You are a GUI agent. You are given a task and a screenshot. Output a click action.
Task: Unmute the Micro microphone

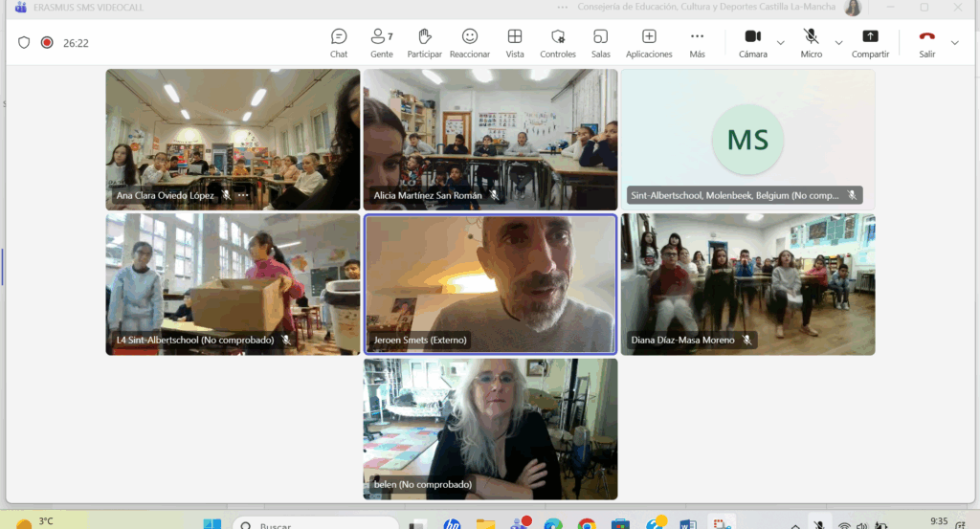point(812,42)
